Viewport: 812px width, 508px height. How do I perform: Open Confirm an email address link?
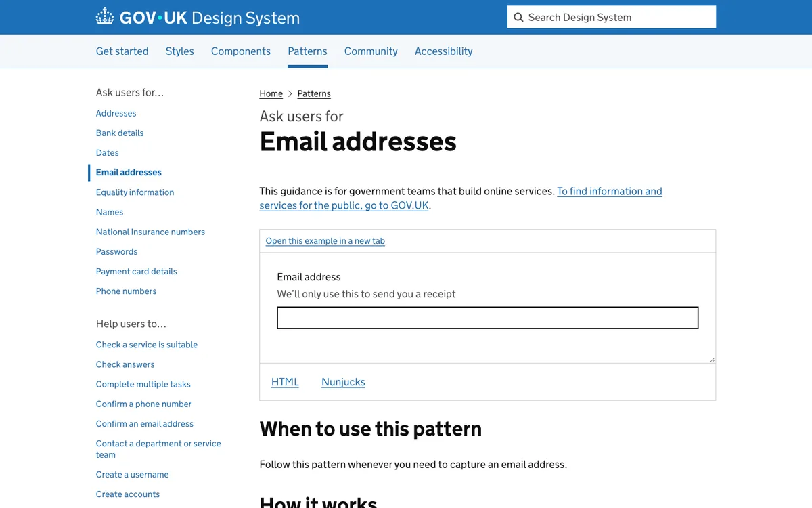(x=145, y=424)
